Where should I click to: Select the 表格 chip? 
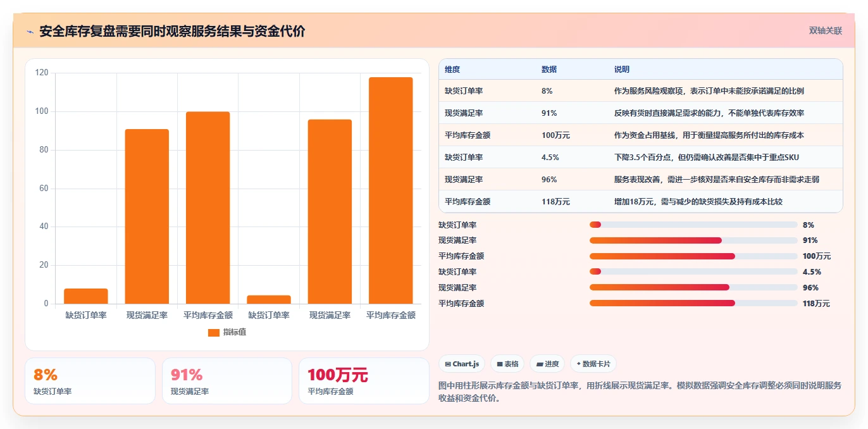click(507, 364)
